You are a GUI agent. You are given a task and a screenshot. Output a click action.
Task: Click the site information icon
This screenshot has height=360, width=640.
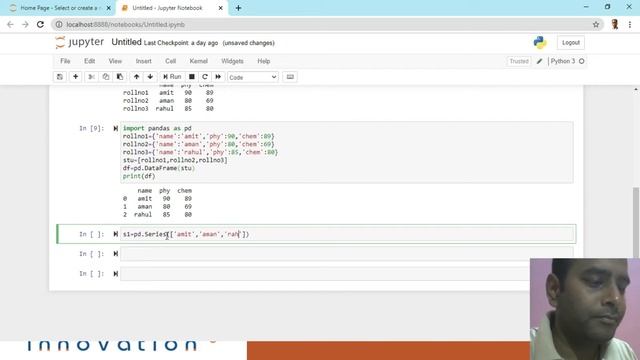(x=59, y=24)
